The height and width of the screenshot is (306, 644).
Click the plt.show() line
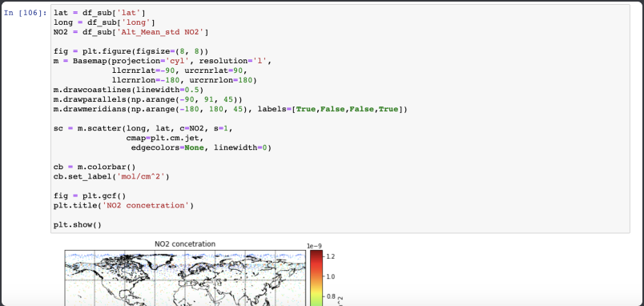click(x=78, y=224)
